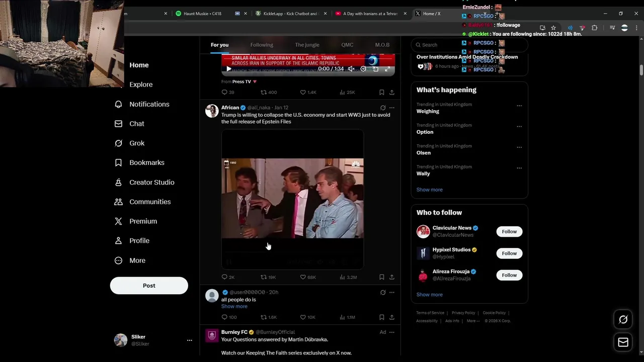
Task: Switch to the Haunt Muskie - C418 browser tab
Action: coord(210,14)
